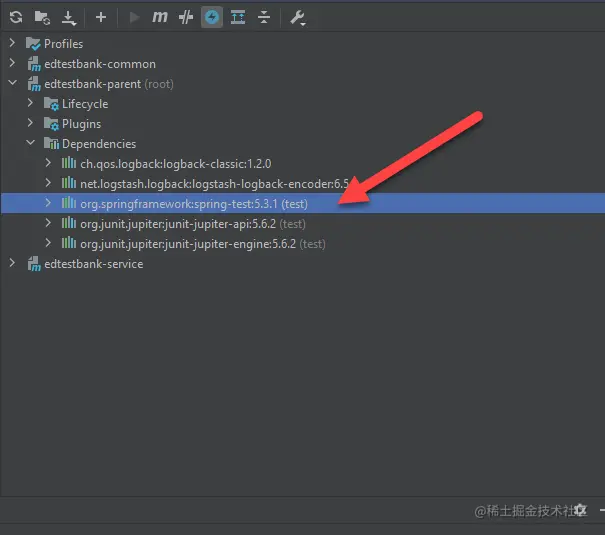Screen dimensions: 605x535
Task: Select 'edtestbank-parent' label
Action: 93,84
